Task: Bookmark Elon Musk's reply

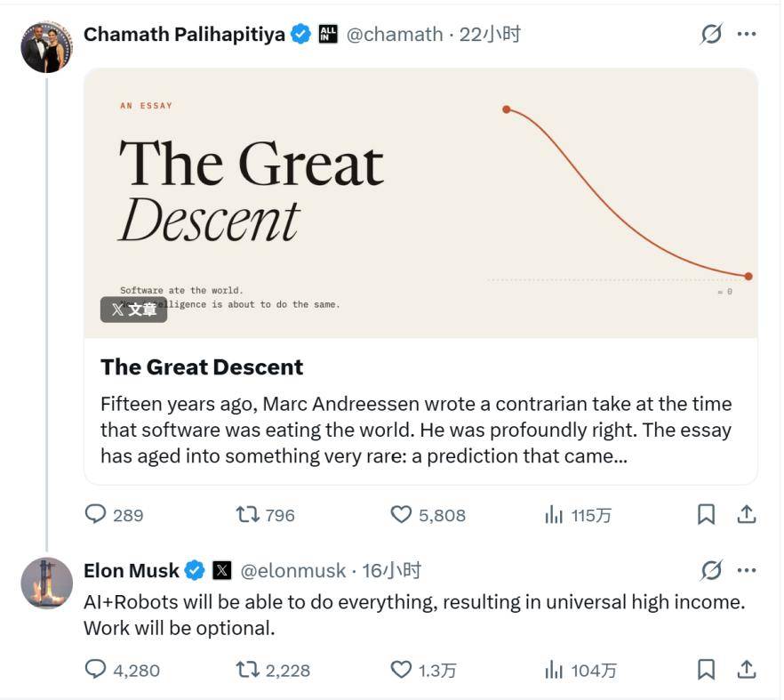Action: [706, 670]
